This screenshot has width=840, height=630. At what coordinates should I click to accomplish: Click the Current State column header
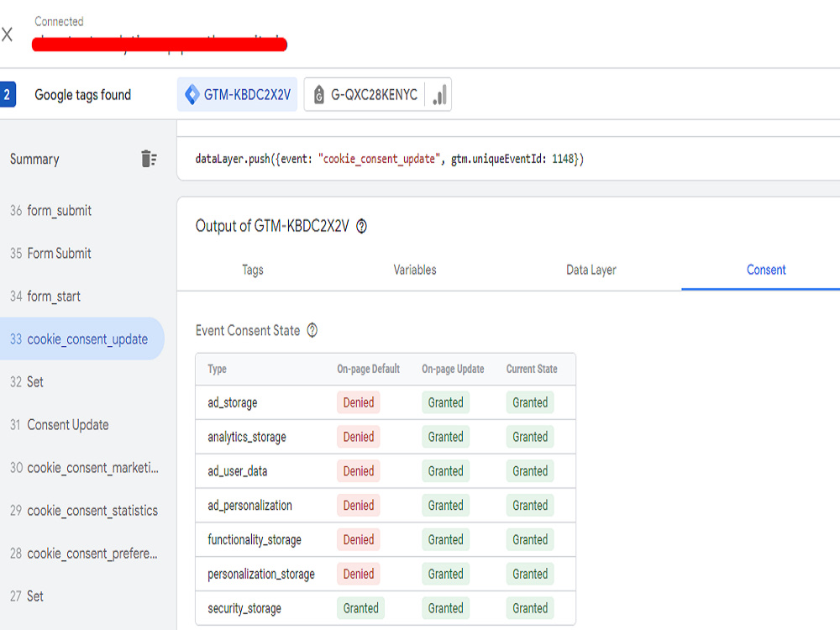[532, 369]
